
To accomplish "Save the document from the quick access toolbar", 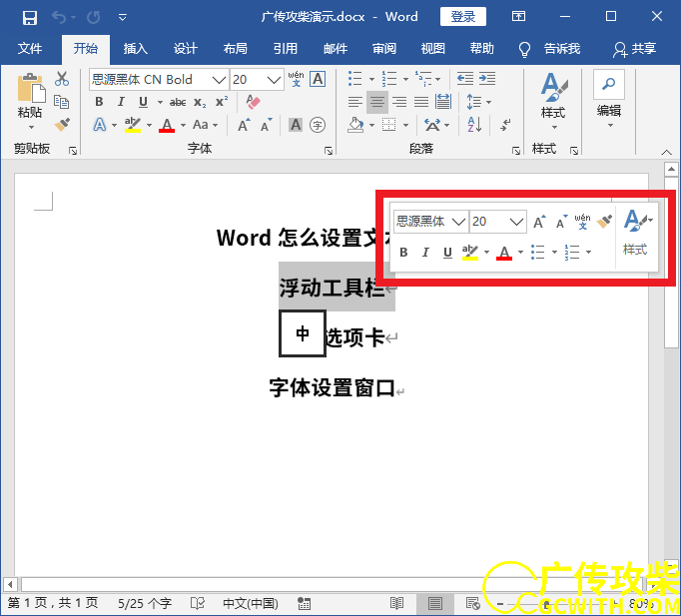I will (30, 17).
